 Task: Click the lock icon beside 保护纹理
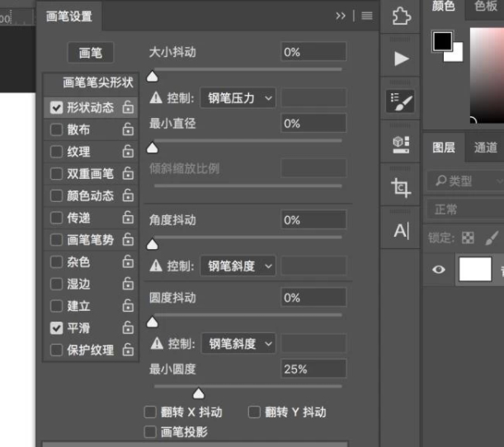128,350
